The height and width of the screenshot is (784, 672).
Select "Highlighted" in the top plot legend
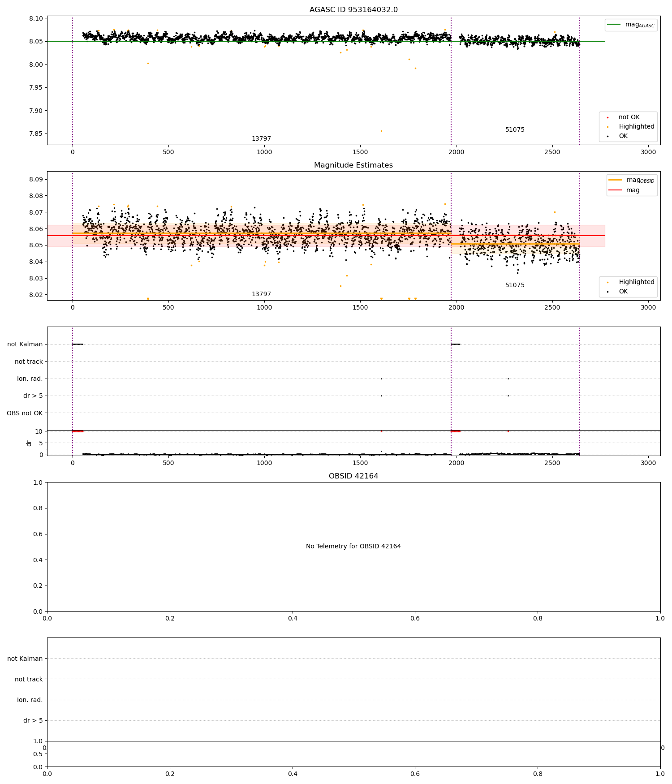pyautogui.click(x=636, y=126)
